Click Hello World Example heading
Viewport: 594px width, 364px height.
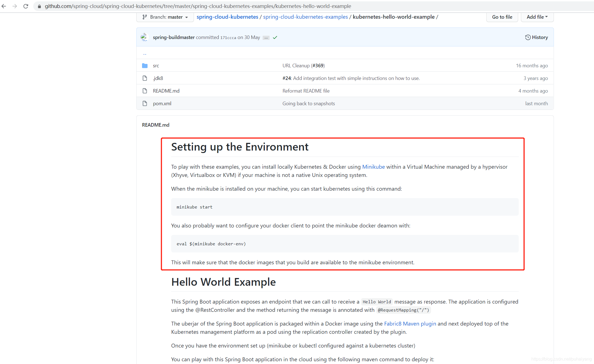[x=223, y=282]
